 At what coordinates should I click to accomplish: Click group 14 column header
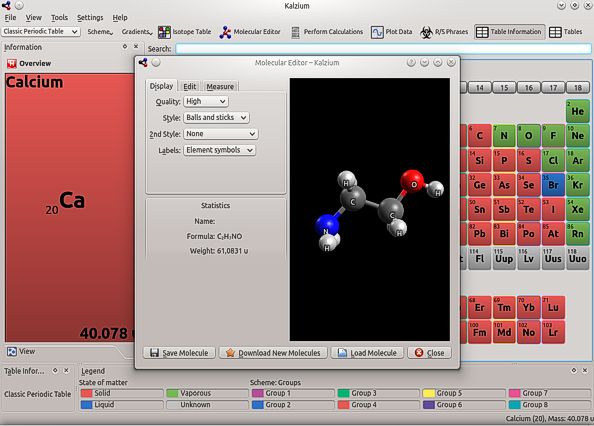480,87
